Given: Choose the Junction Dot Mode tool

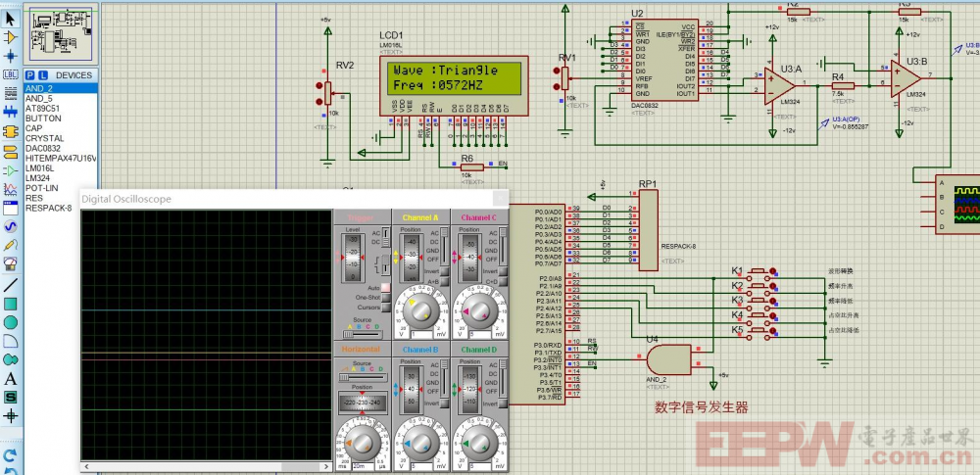Looking at the screenshot, I should (10, 56).
